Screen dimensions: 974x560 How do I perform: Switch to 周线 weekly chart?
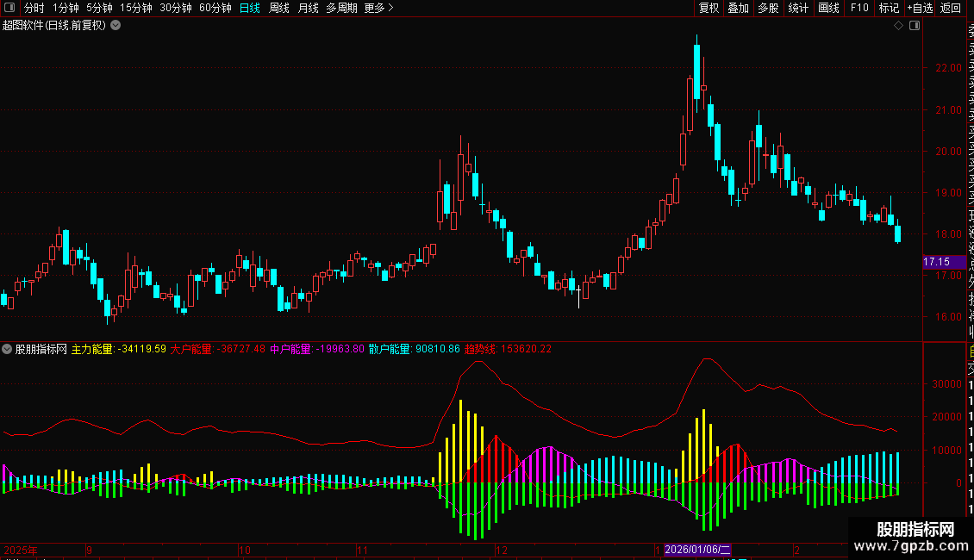[279, 8]
